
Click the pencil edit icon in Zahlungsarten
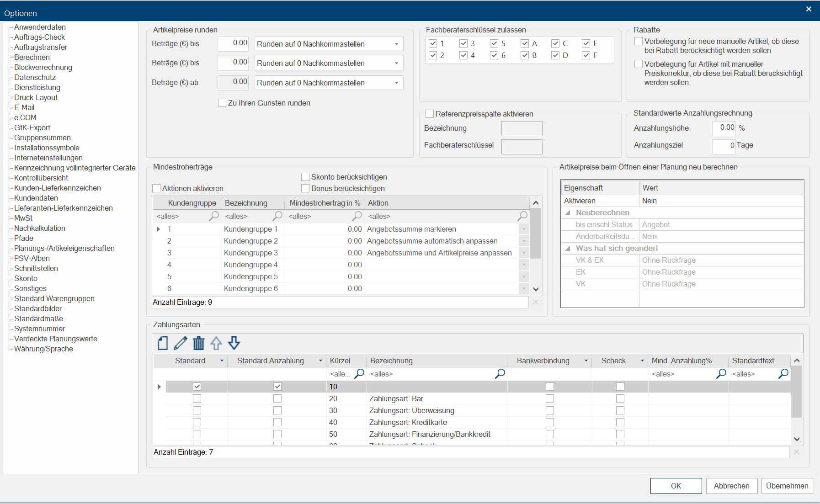coord(181,343)
